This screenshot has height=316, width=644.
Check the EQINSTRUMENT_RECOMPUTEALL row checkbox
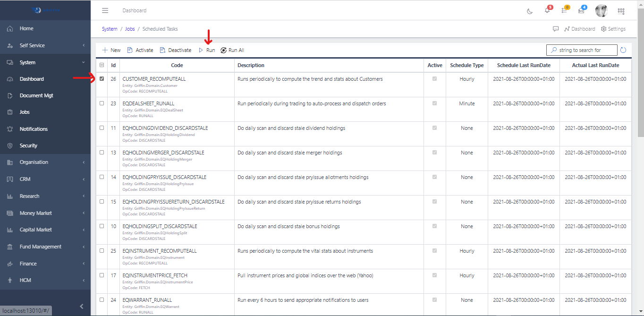pos(102,250)
